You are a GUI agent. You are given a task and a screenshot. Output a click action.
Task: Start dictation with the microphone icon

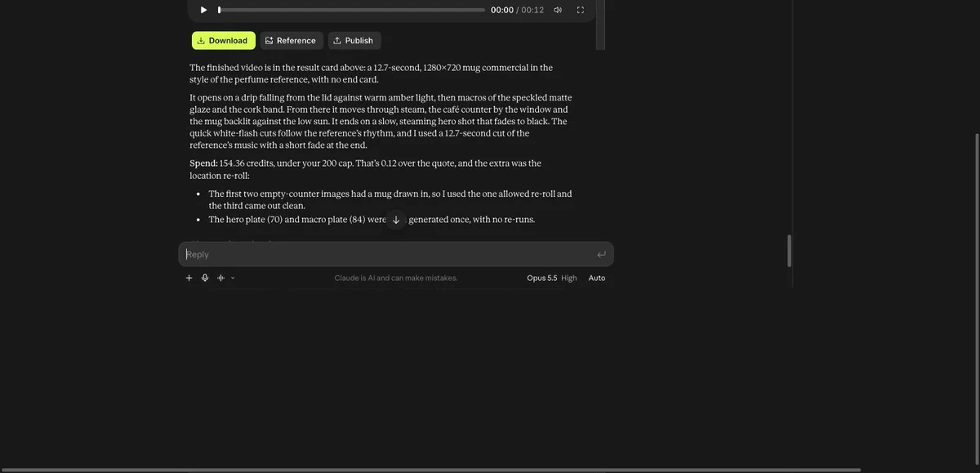click(x=205, y=278)
